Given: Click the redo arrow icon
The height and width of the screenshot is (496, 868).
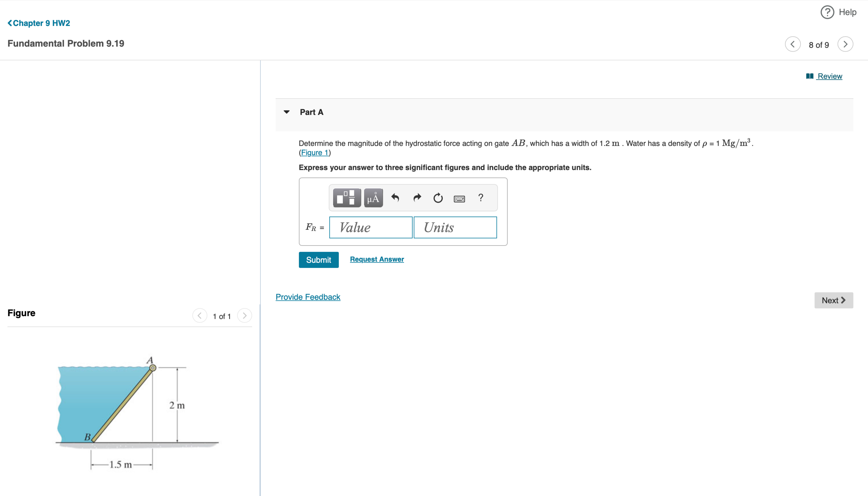Looking at the screenshot, I should coord(417,198).
